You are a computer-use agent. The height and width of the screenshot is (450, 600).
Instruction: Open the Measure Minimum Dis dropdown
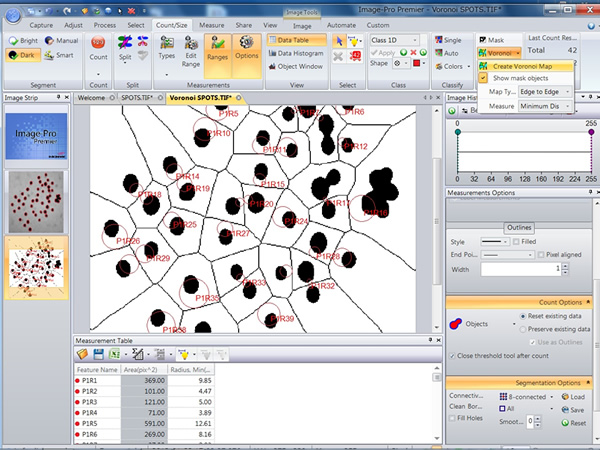[545, 106]
